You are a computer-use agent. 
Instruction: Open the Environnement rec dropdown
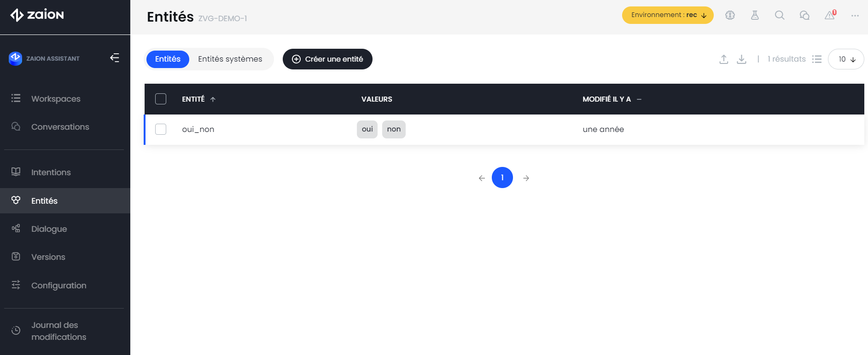668,15
